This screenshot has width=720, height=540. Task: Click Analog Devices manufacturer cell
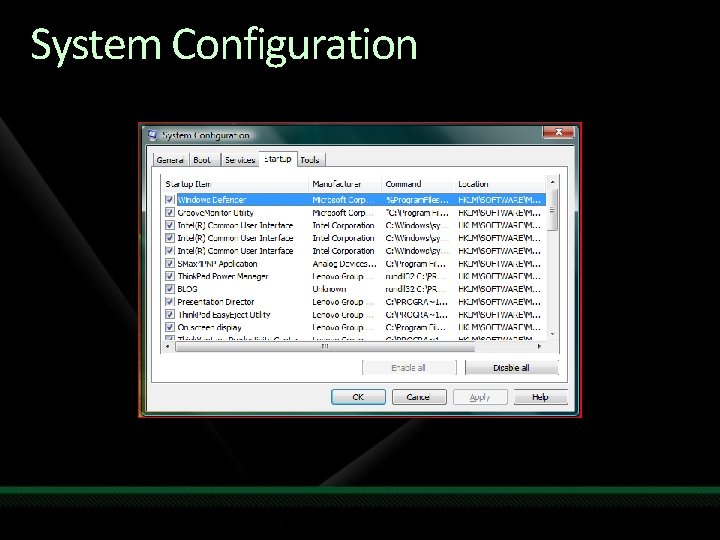click(x=344, y=264)
